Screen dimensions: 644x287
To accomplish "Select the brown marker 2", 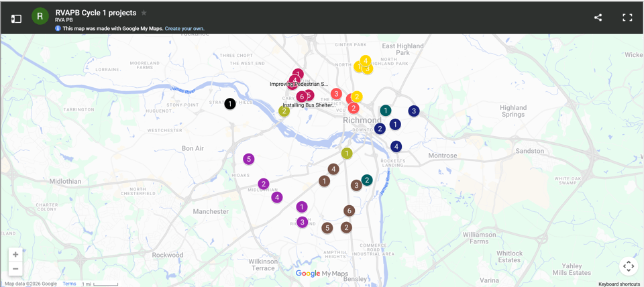I will click(346, 227).
